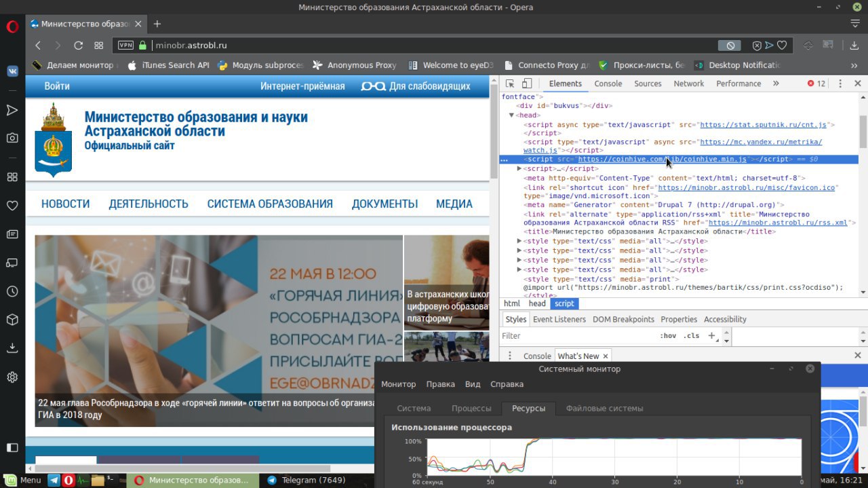Expand the collapsed script node
Image resolution: width=868 pixels, height=488 pixels.
[519, 168]
